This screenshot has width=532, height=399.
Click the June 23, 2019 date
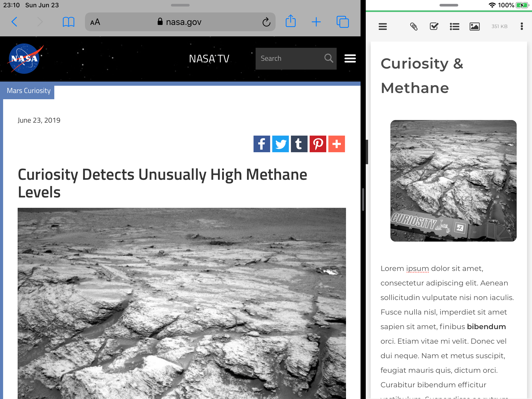point(39,120)
